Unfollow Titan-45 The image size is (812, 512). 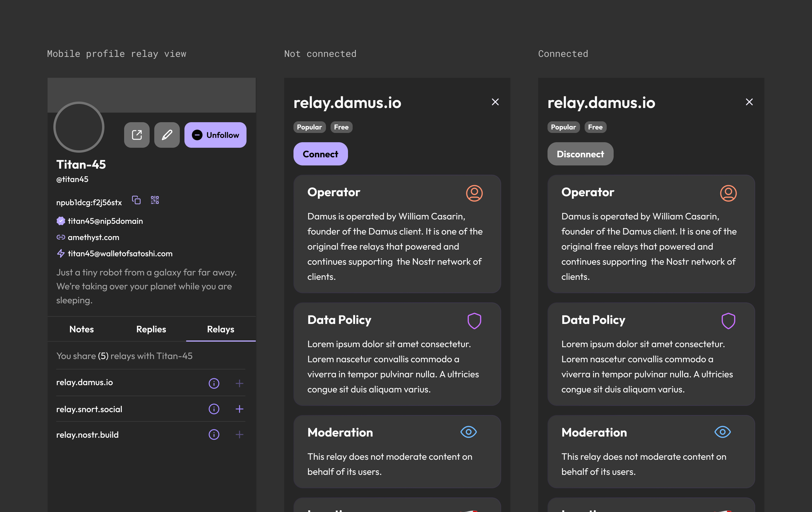(215, 135)
